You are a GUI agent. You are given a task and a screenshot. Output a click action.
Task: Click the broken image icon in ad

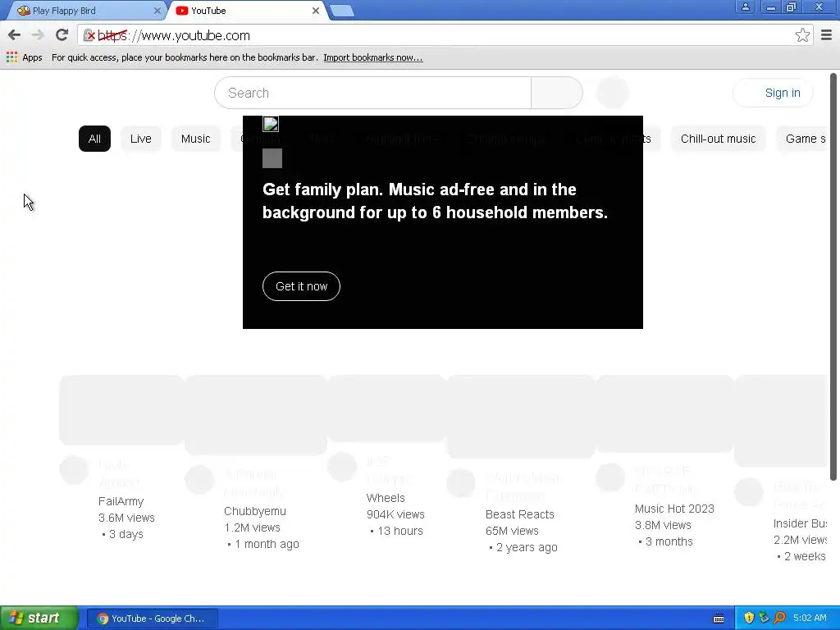(x=271, y=125)
